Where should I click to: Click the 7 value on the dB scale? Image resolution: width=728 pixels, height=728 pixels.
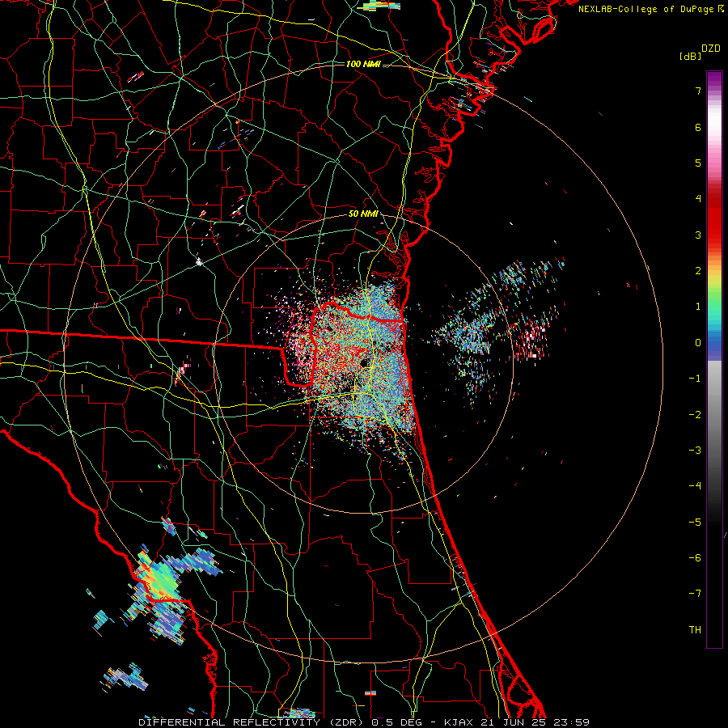point(698,91)
